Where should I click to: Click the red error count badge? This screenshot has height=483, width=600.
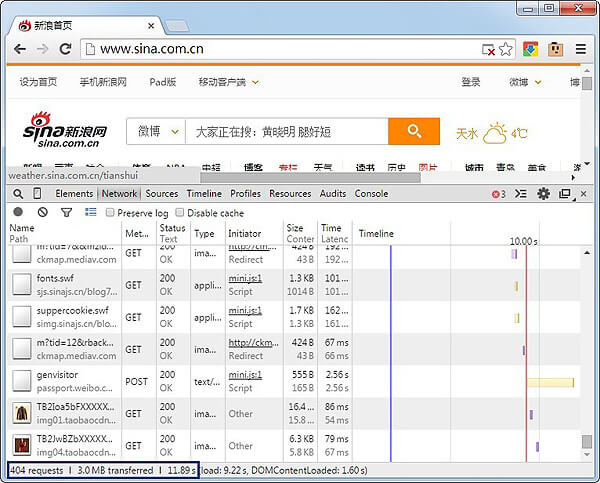pos(499,194)
